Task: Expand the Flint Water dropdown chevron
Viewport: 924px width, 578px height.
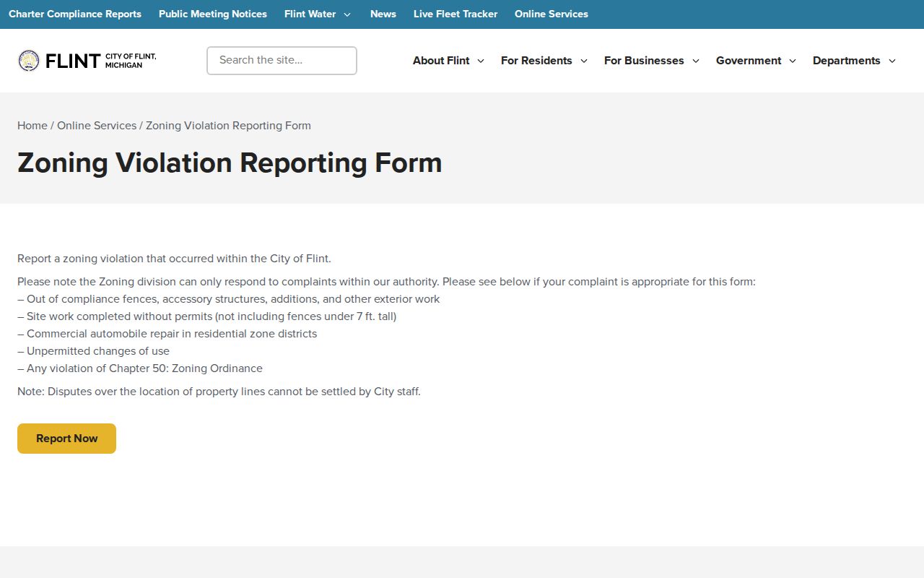Action: click(347, 14)
